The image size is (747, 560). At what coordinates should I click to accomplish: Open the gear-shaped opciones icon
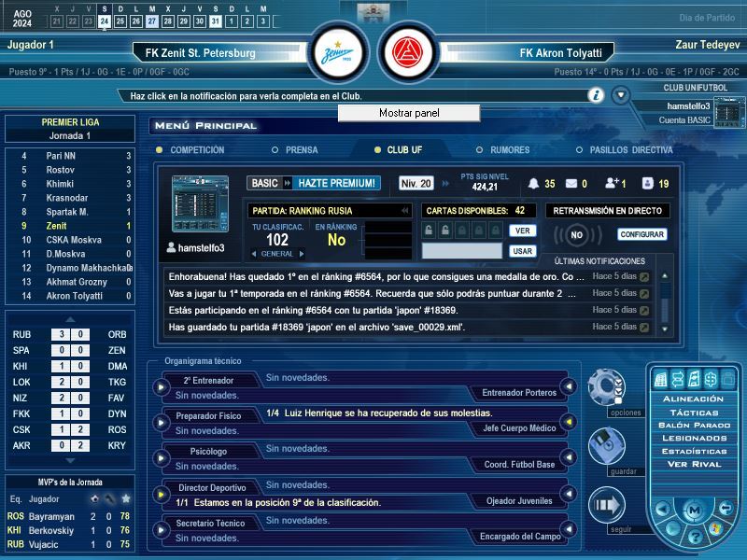(605, 385)
